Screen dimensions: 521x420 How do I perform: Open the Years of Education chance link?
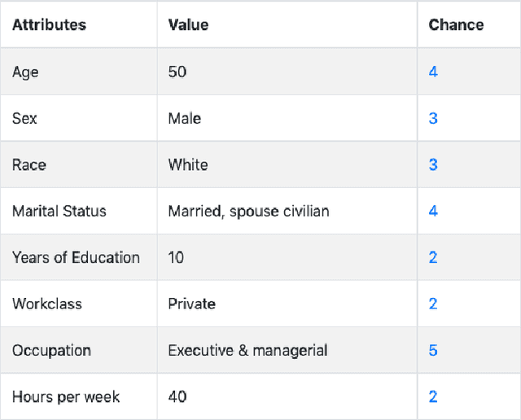(433, 257)
